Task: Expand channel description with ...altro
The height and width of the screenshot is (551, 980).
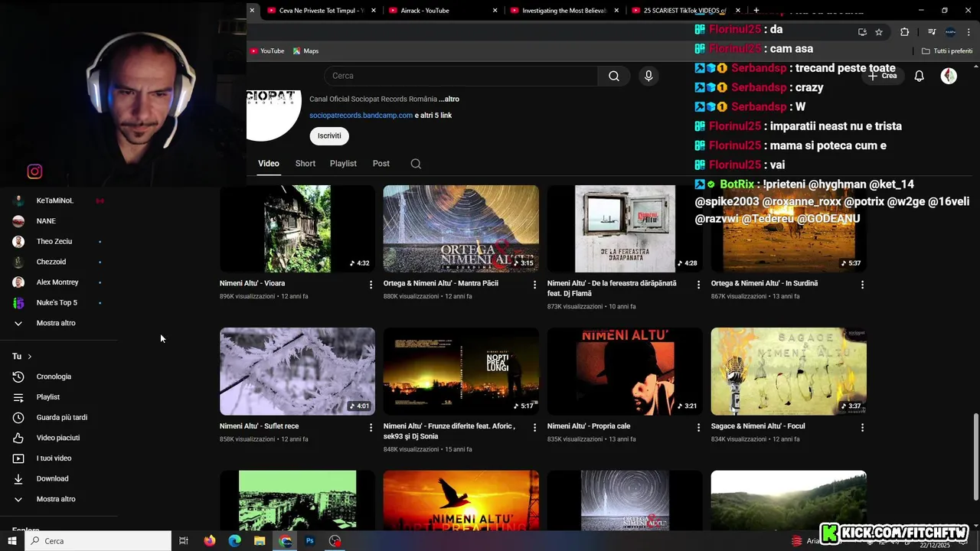Action: click(449, 99)
